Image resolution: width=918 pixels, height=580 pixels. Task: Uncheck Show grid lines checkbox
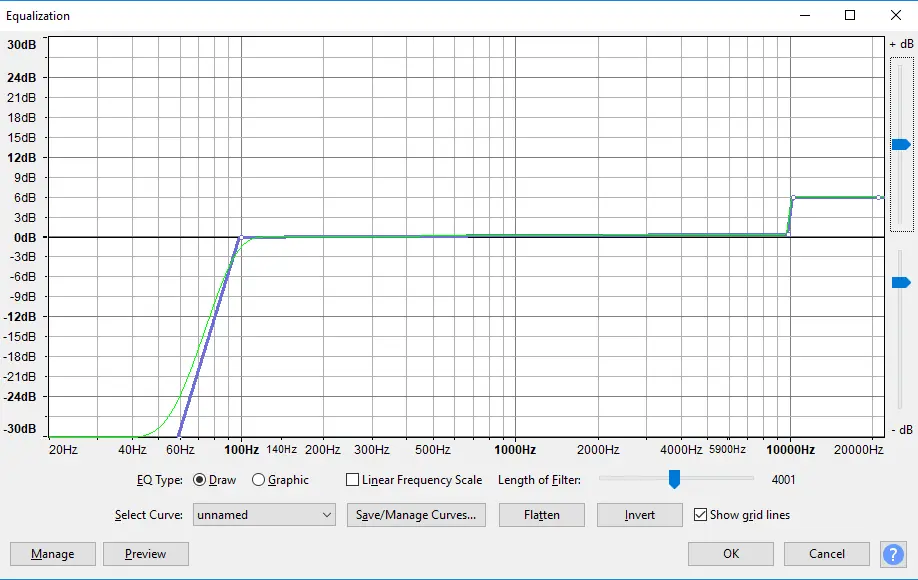(x=700, y=514)
